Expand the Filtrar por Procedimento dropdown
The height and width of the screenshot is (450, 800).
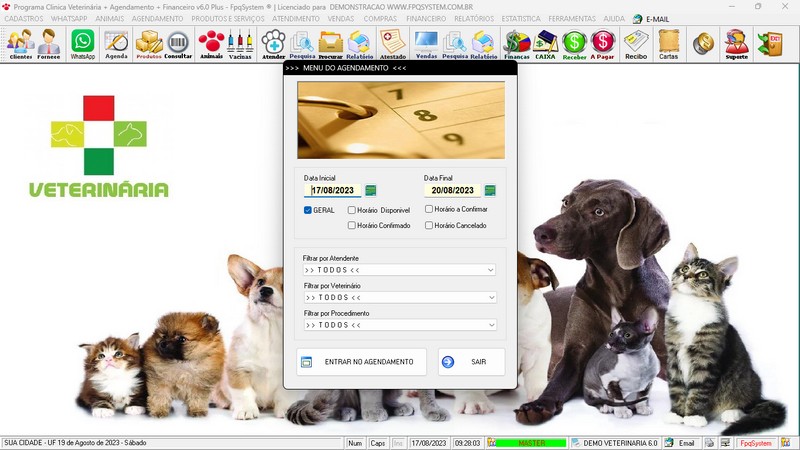coord(490,325)
